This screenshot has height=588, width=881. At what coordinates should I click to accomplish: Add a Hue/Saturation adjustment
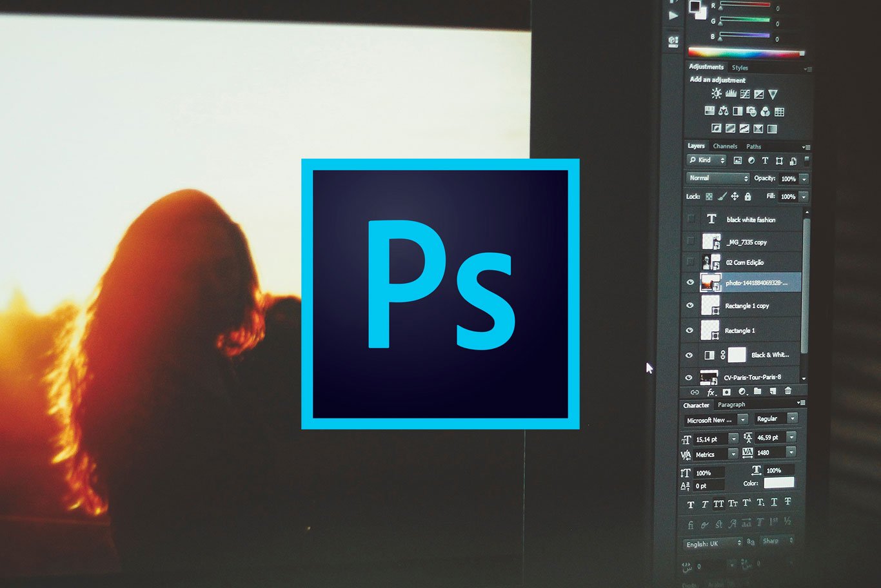pos(709,112)
